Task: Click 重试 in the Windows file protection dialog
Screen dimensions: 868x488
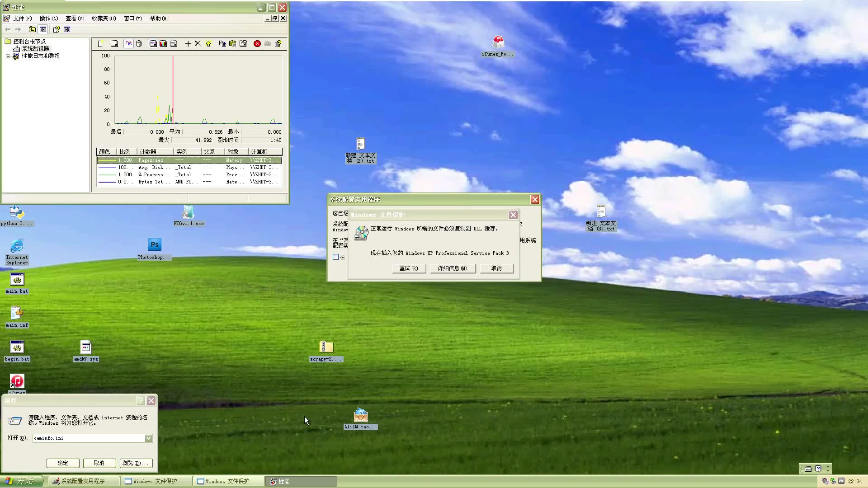Action: 408,268
